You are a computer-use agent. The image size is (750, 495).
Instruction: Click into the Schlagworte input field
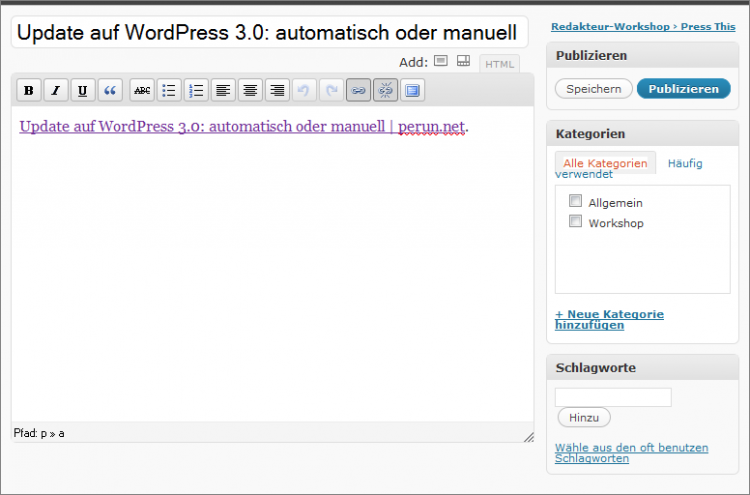tap(612, 397)
